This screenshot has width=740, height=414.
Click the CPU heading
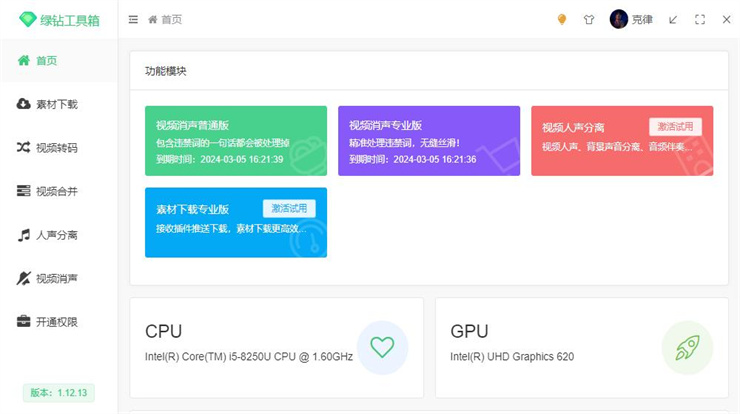(163, 331)
